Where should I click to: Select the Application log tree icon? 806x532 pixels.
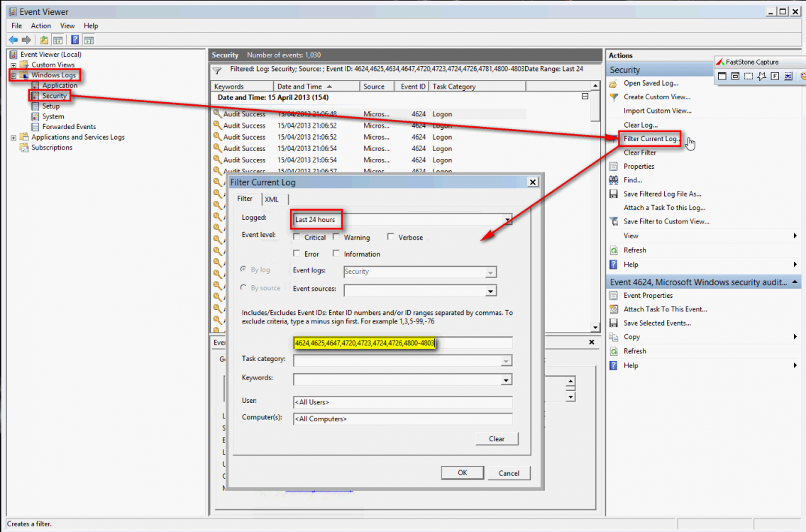tap(36, 86)
